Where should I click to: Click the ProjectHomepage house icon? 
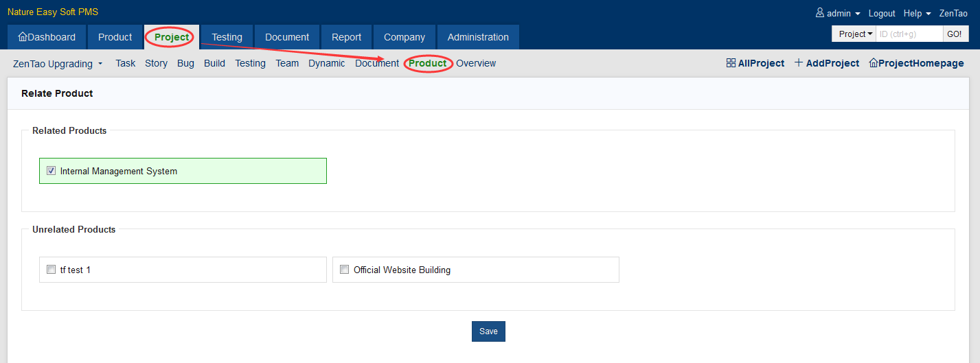point(874,63)
